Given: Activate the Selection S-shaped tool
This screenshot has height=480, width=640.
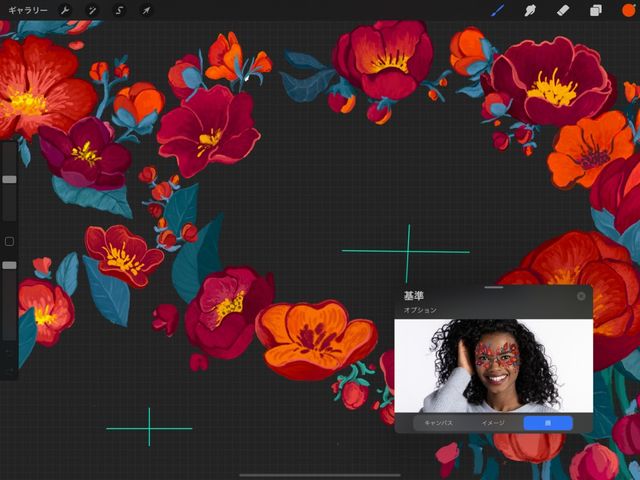Looking at the screenshot, I should [119, 10].
